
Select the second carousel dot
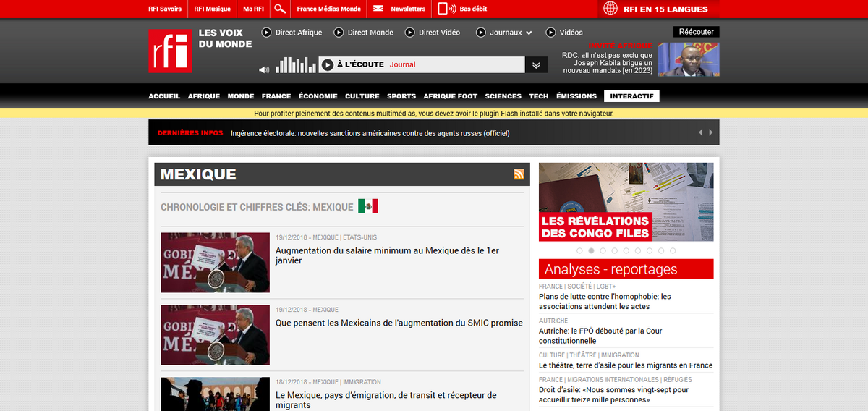click(x=591, y=250)
